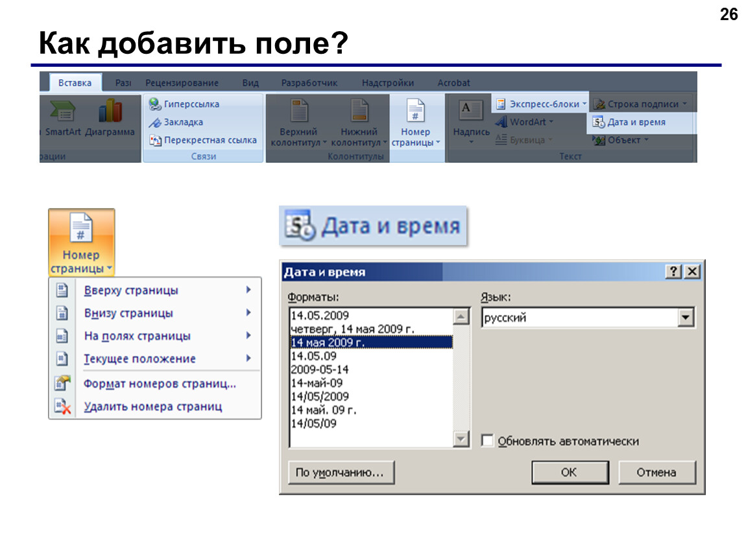Click the Удалить номера страниц icon

62,406
